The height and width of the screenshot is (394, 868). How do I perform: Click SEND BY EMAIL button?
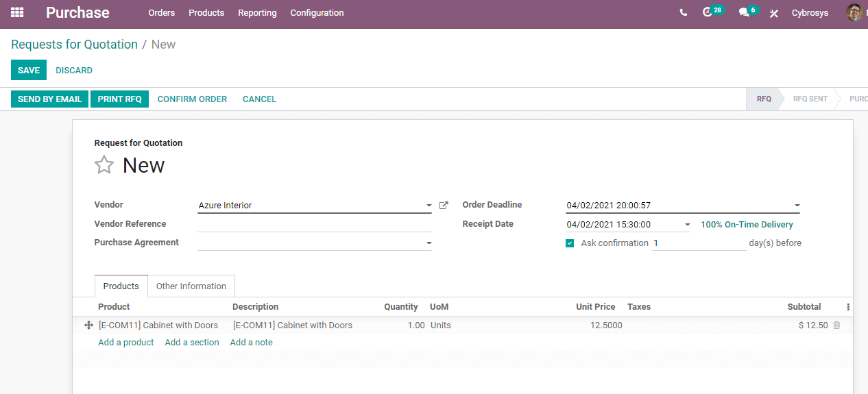point(49,99)
